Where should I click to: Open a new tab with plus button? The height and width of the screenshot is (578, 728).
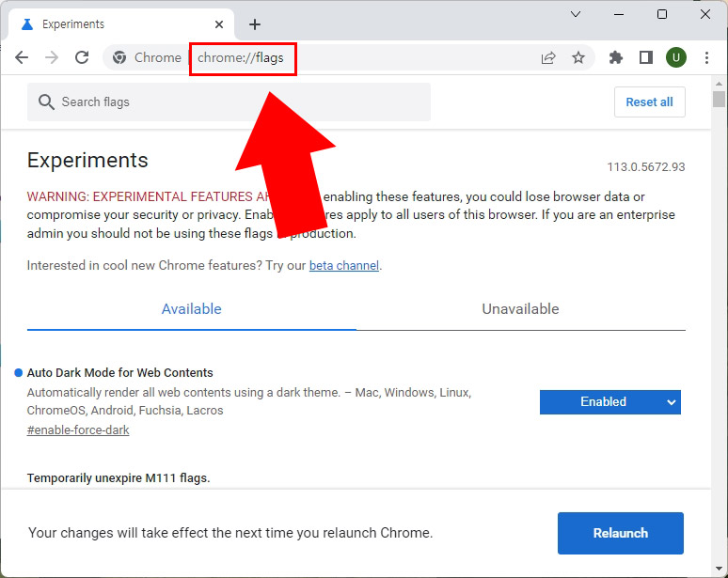coord(255,24)
